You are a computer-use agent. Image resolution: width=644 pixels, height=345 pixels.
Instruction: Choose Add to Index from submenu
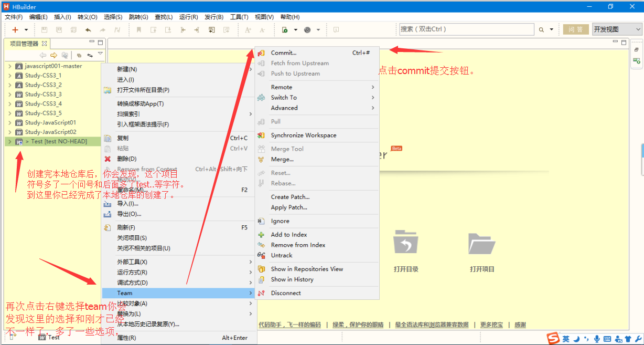288,235
